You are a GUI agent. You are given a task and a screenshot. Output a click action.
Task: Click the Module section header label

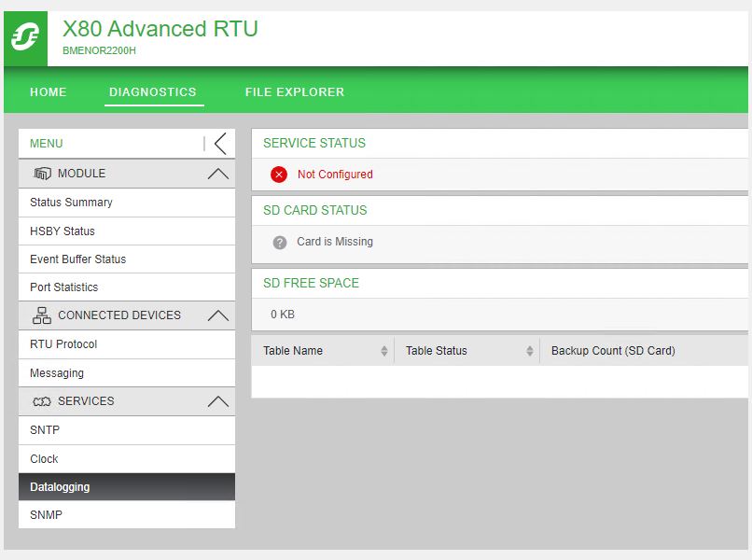[x=81, y=174]
